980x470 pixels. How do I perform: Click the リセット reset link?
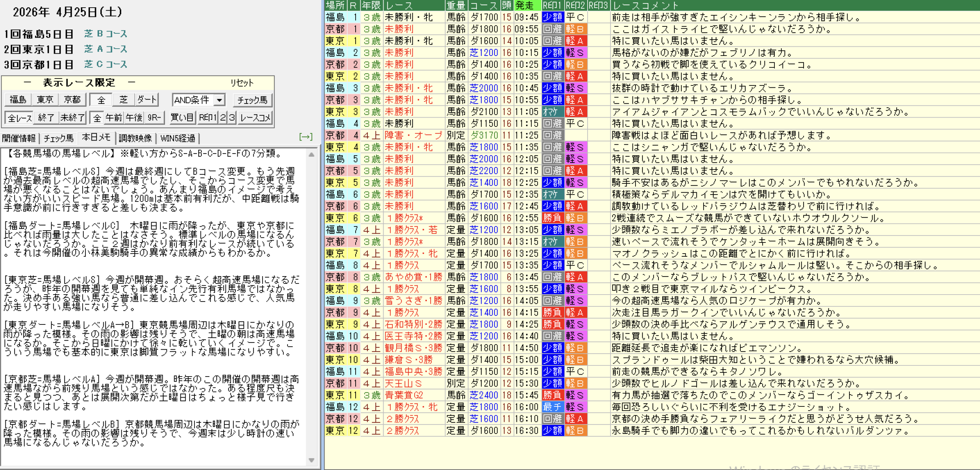[x=242, y=83]
